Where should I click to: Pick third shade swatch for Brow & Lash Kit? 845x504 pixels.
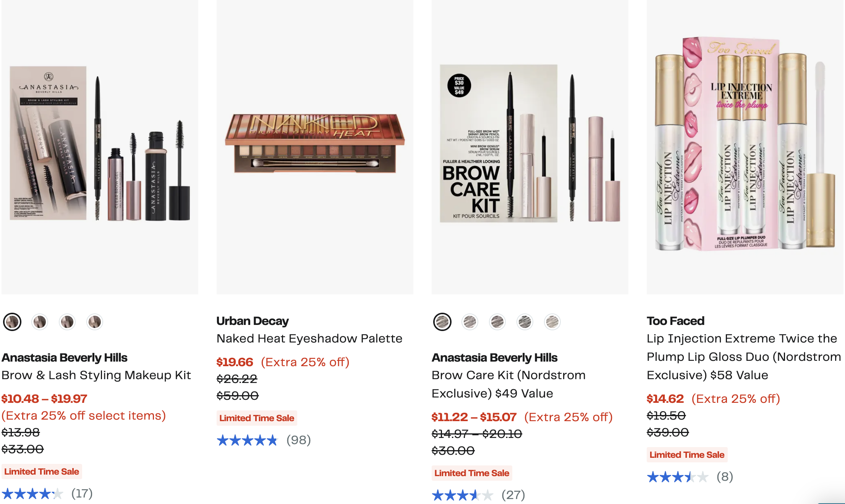[x=67, y=322]
